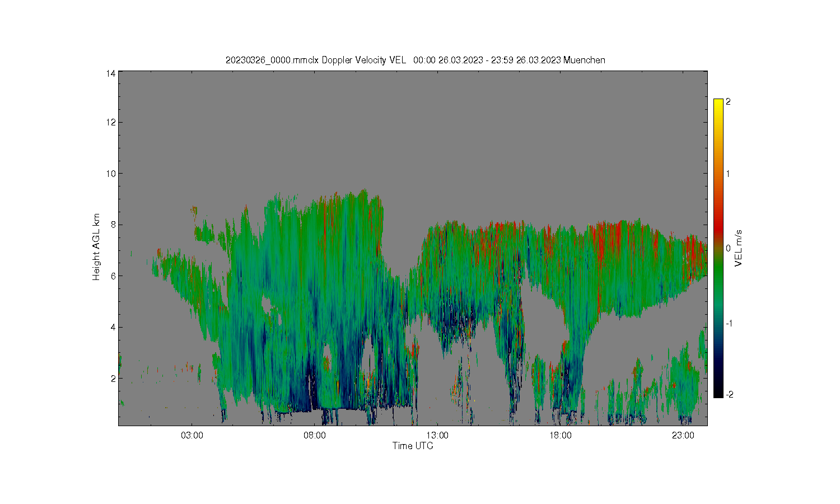Click the colorbar value -1
The height and width of the screenshot is (504, 840).
(729, 324)
